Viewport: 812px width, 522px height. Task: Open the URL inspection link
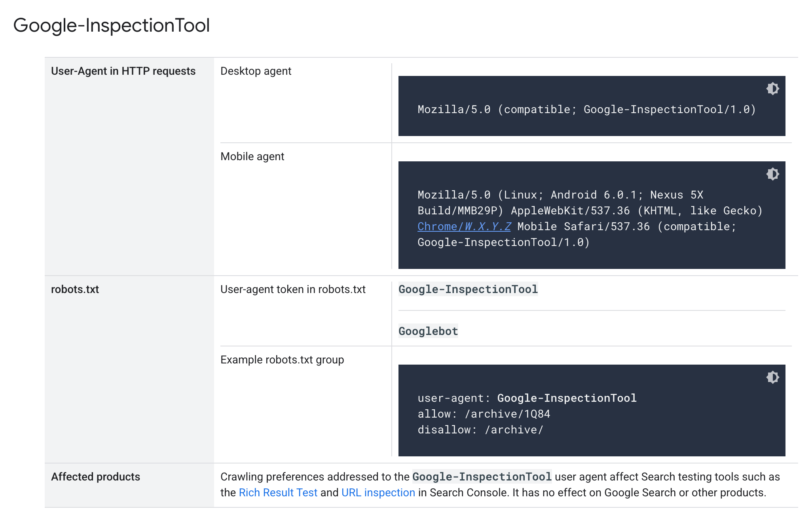[378, 493]
